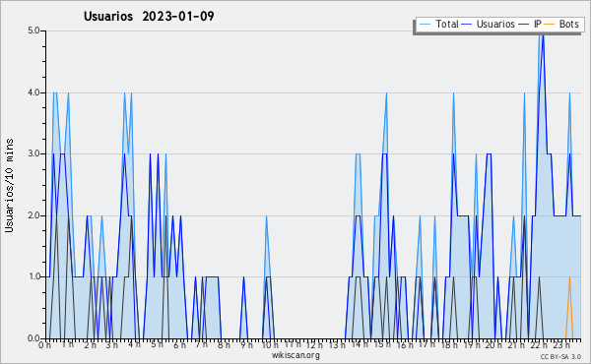The image size is (591, 364).
Task: Click the '7 h' x-axis label
Action: [201, 344]
